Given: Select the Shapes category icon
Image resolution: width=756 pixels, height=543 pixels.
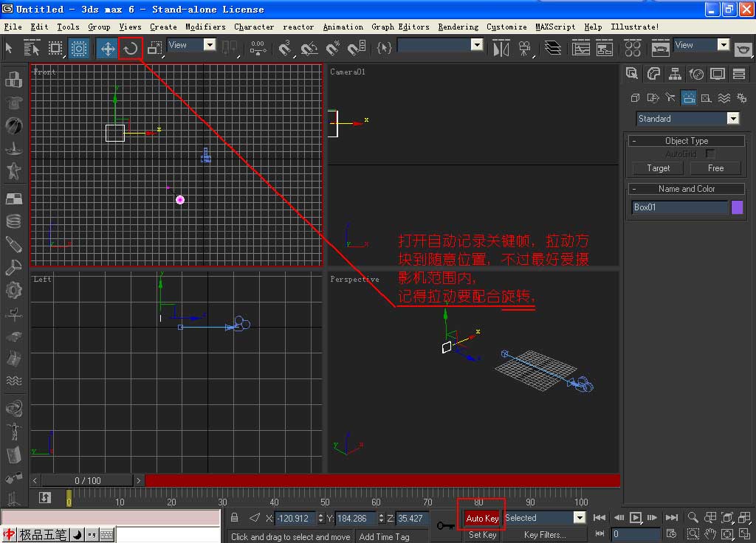Looking at the screenshot, I should click(653, 98).
